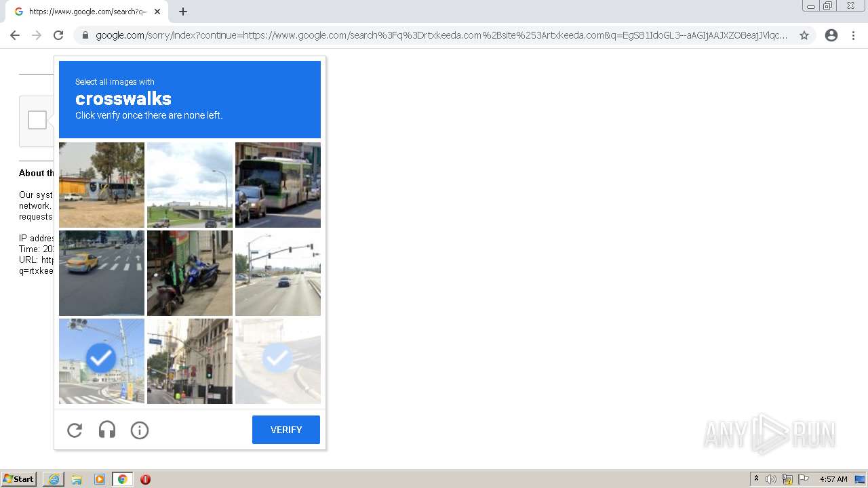Open the Chrome profile avatar menu

click(x=831, y=35)
